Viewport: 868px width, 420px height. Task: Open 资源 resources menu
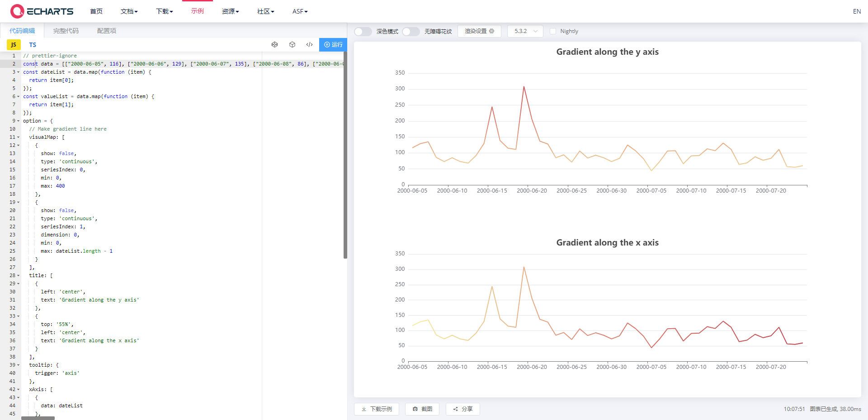tap(230, 11)
